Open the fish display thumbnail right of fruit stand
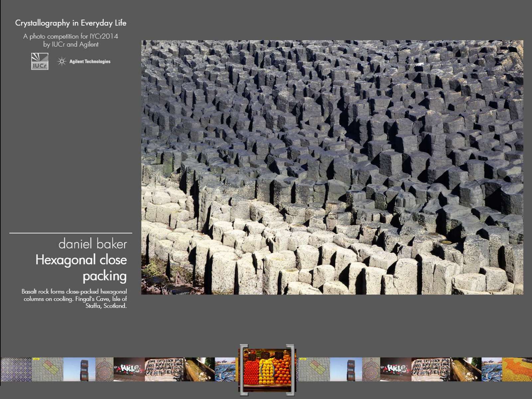 tap(431, 369)
